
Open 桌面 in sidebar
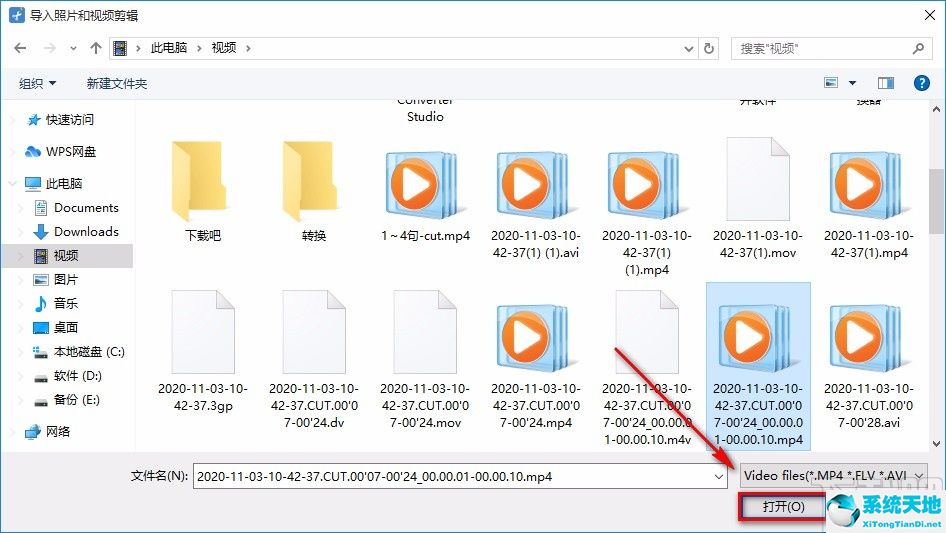[56, 328]
